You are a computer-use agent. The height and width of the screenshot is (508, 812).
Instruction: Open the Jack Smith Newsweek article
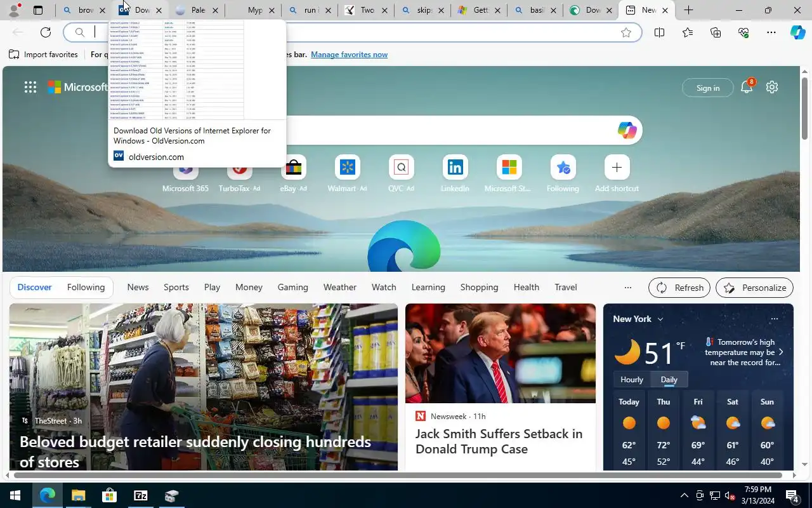tap(499, 441)
